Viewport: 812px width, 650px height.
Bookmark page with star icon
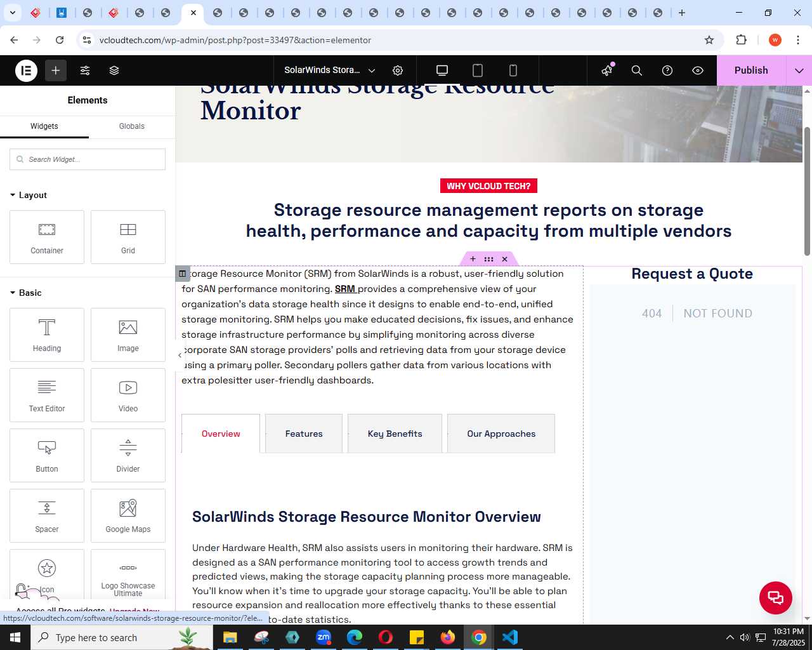click(709, 40)
